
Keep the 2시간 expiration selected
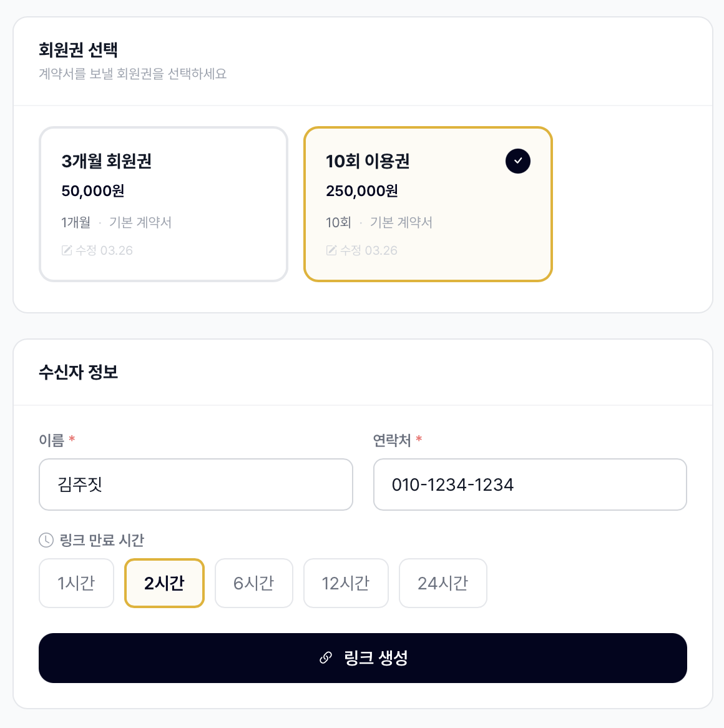[x=164, y=583]
